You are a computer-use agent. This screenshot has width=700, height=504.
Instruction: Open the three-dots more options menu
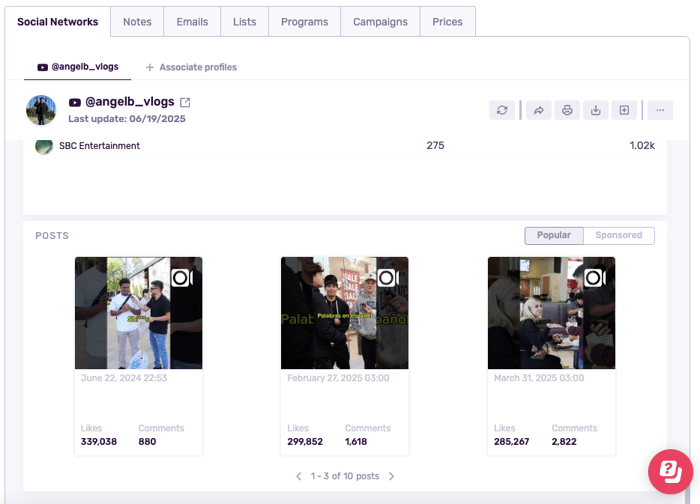tap(660, 110)
